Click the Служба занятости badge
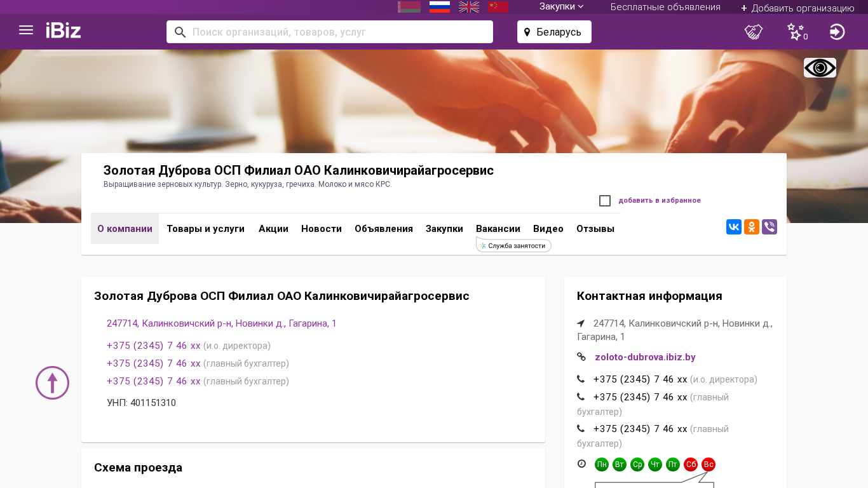This screenshot has height=488, width=868. (x=513, y=245)
